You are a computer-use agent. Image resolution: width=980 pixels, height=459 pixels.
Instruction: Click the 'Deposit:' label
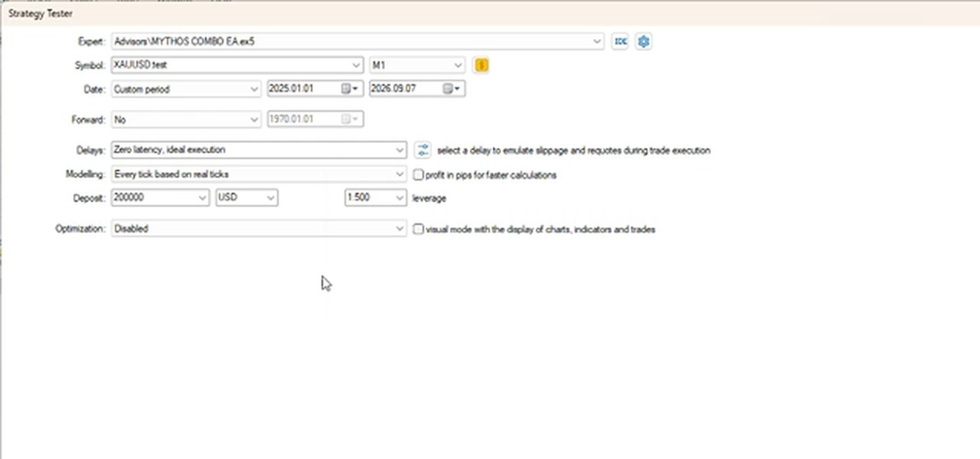pyautogui.click(x=88, y=198)
